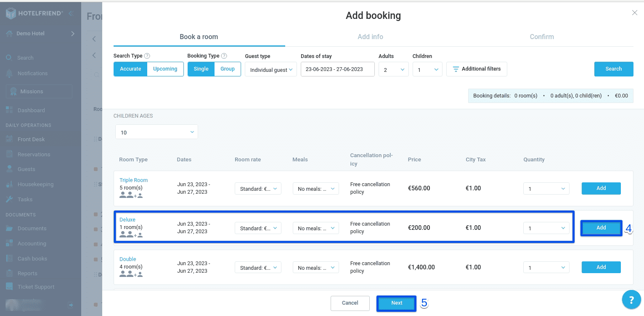Viewport: 644px width, 316px height.
Task: Switch to the Confirm tab
Action: (542, 37)
